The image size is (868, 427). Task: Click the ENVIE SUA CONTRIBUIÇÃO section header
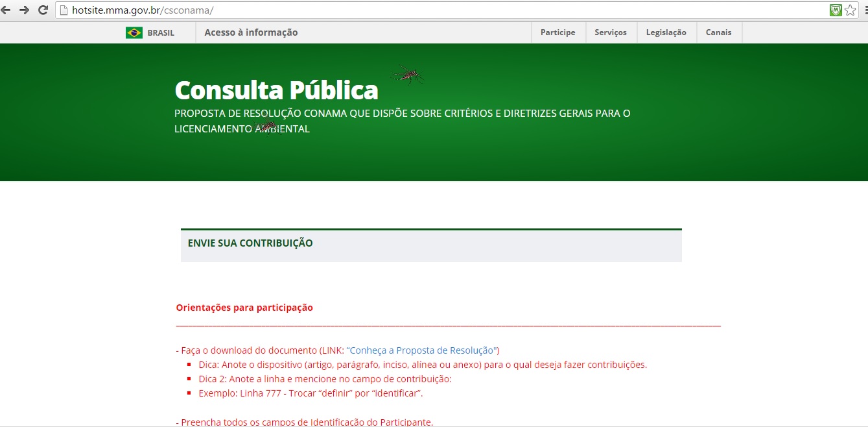click(x=250, y=243)
